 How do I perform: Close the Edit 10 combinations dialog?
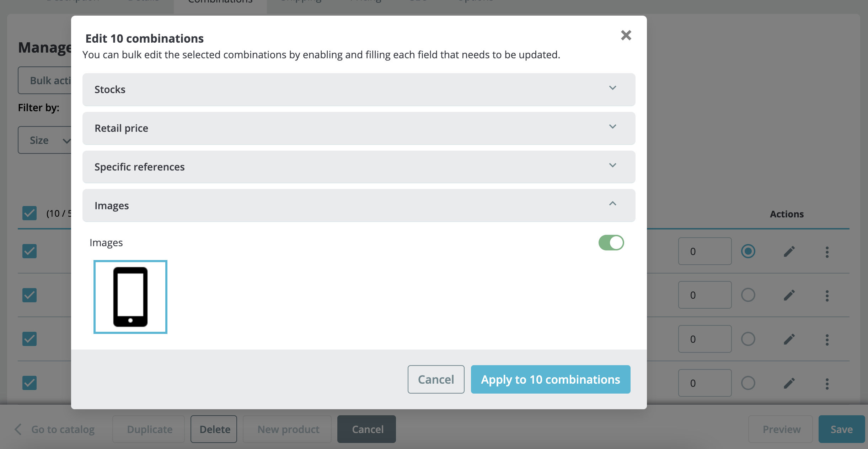(x=626, y=35)
